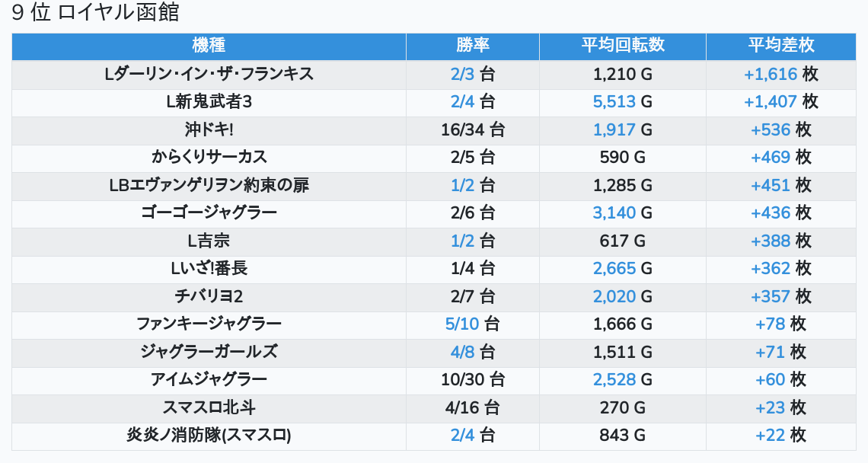This screenshot has height=463, width=868.
Task: Click the 機種 column header
Action: pos(209,46)
